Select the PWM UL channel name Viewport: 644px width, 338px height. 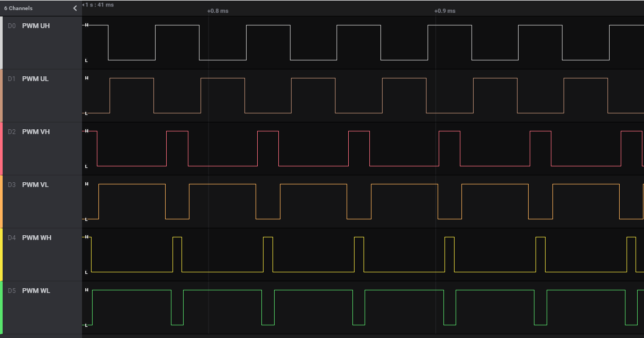[35, 79]
